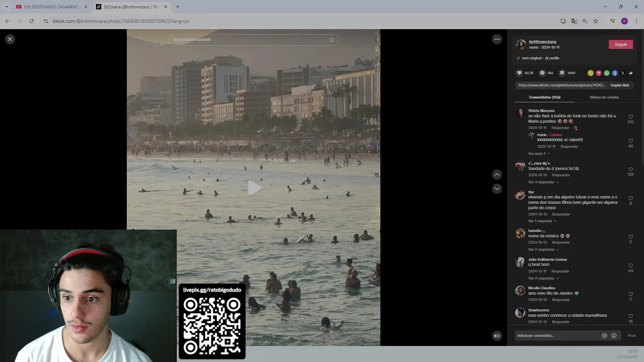644x362 pixels.
Task: Open the three-dots more options menu
Action: coord(497,39)
